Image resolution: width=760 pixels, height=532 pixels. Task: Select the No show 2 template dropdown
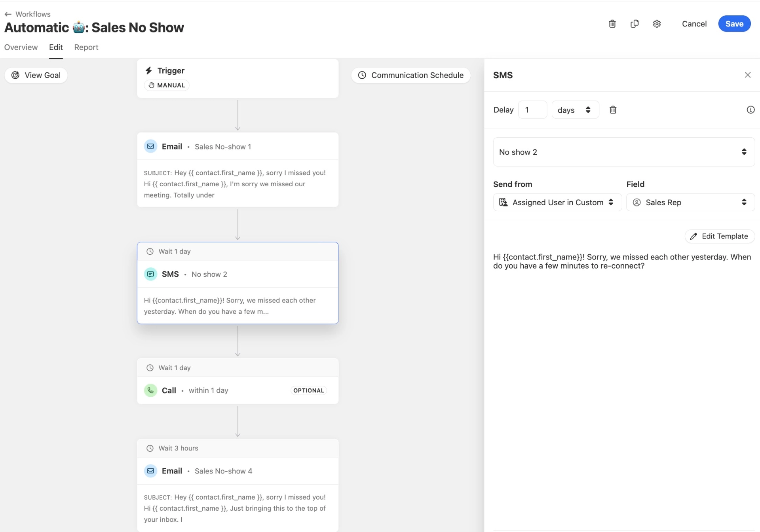pos(622,152)
